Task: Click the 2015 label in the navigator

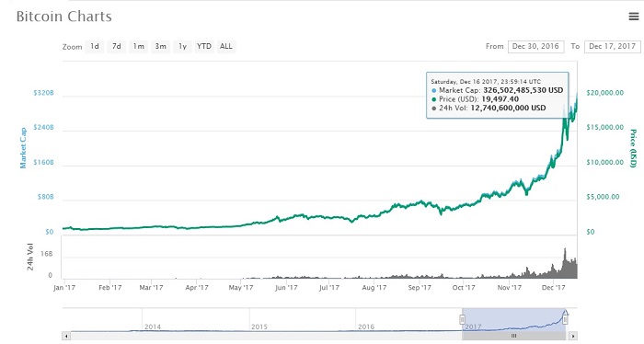Action: pos(259,327)
